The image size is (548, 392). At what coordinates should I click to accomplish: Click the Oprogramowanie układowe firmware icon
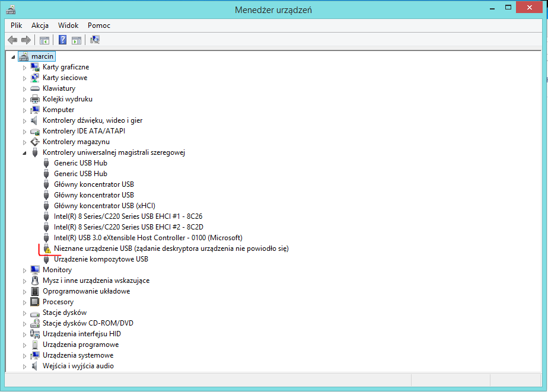coord(35,291)
